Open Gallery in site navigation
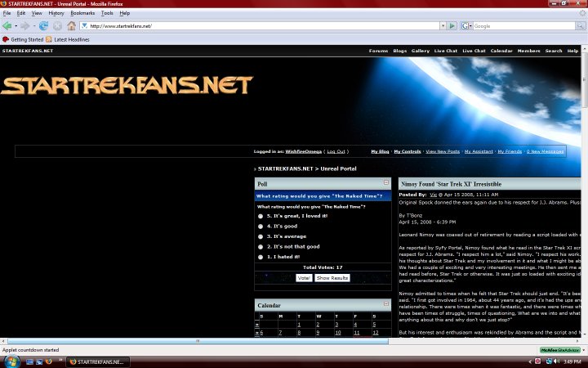The image size is (588, 368). coord(421,51)
